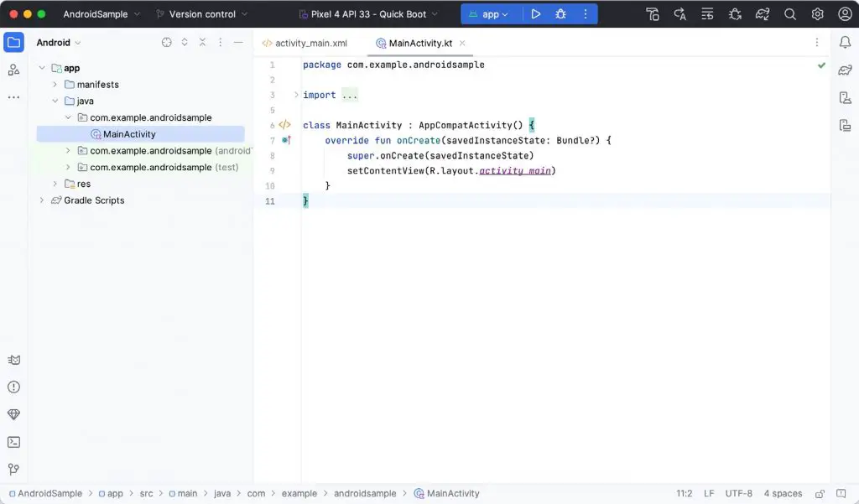Hide the Project panel with the minus icon
This screenshot has width=859, height=504.
click(238, 42)
